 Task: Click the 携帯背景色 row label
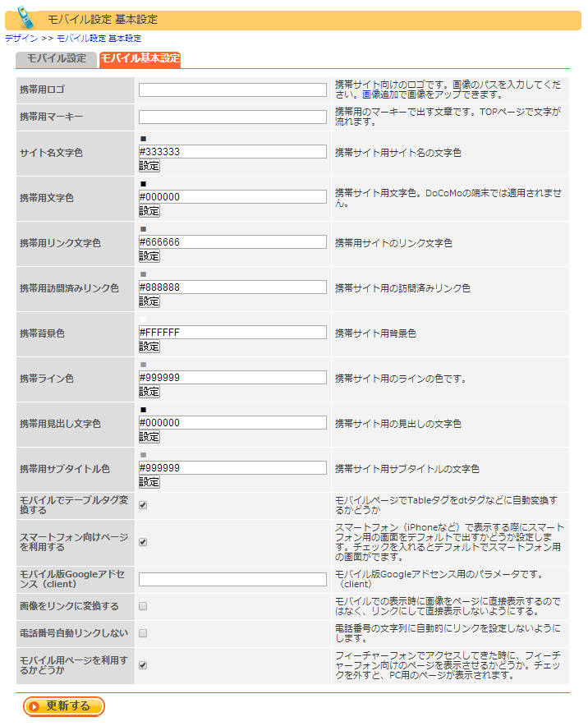click(x=42, y=333)
